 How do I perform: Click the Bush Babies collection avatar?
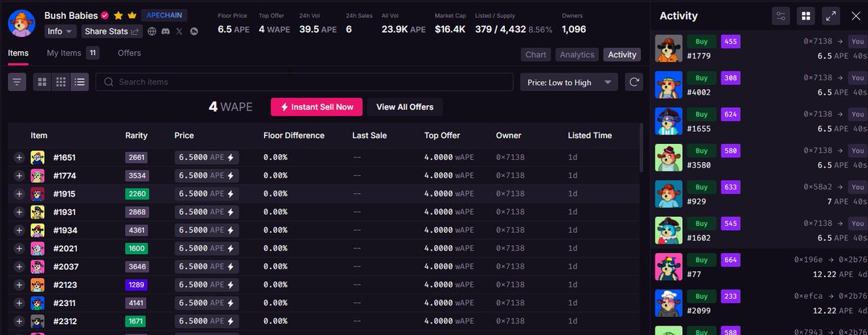22,24
